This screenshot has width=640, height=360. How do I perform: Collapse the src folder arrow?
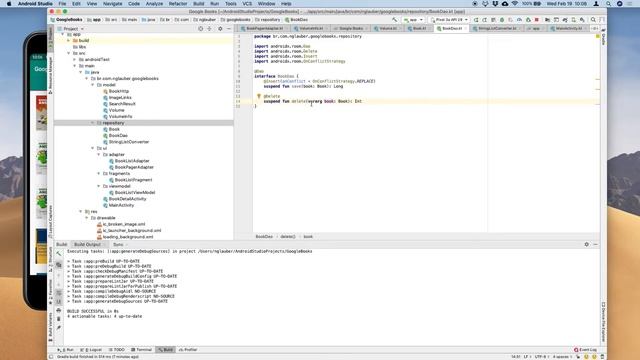click(69, 53)
